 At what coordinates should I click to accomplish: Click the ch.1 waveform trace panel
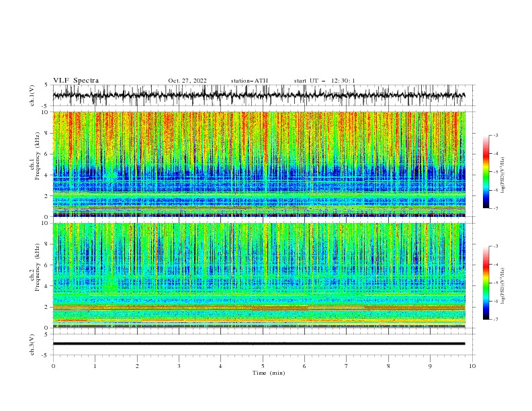[x=264, y=95]
